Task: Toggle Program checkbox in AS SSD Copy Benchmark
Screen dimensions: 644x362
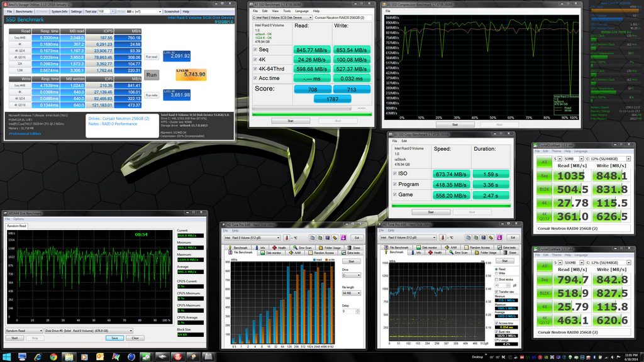Action: coord(395,184)
